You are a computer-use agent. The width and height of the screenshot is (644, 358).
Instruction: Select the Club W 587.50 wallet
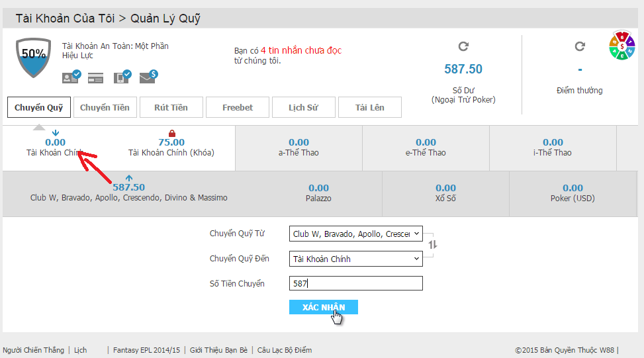tap(128, 192)
